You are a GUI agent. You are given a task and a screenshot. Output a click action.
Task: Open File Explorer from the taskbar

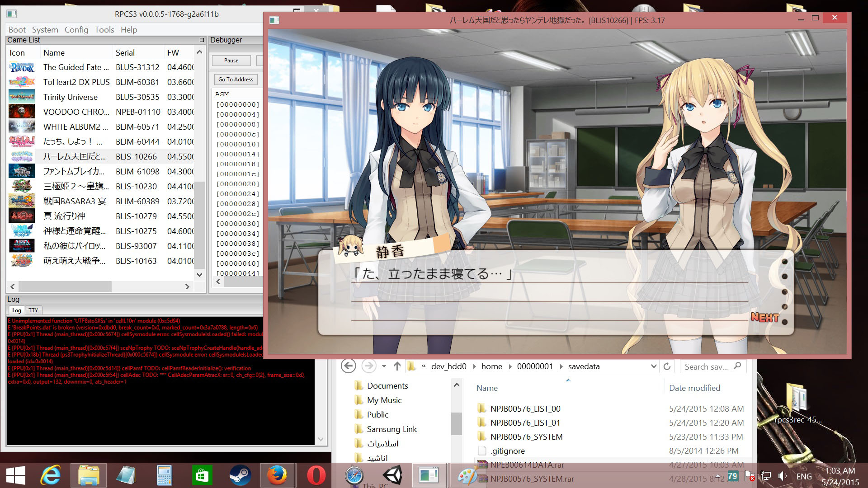(x=89, y=476)
